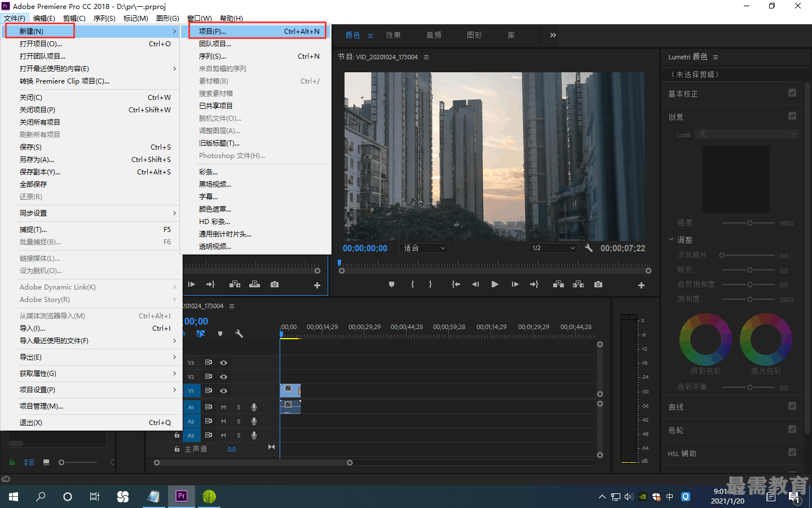Uncheck the 曲线 section checkbox

tap(792, 406)
